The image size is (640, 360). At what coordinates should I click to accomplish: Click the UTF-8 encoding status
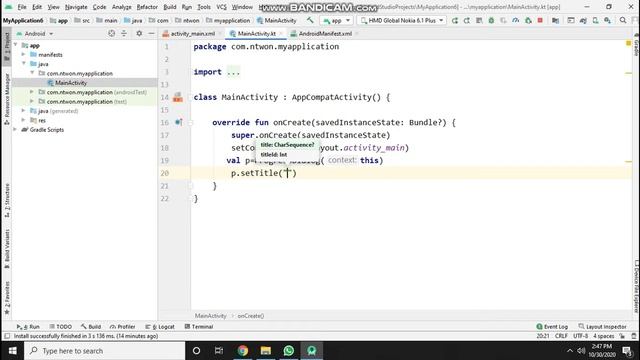(x=580, y=336)
